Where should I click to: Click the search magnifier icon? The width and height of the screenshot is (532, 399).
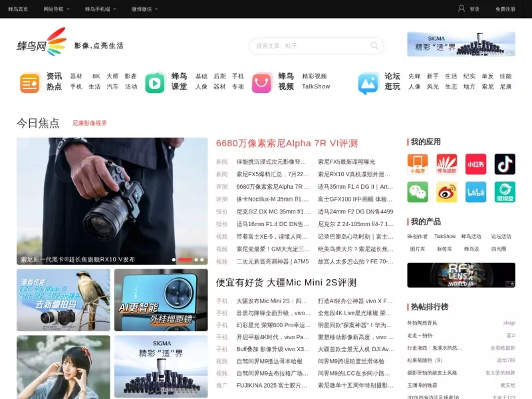374,45
